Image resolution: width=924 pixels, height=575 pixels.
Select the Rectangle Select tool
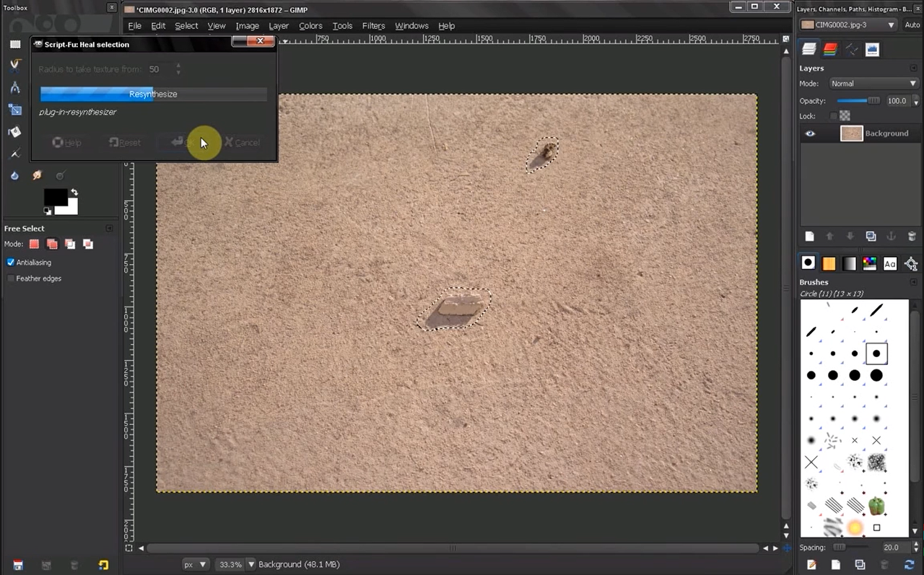(x=14, y=43)
